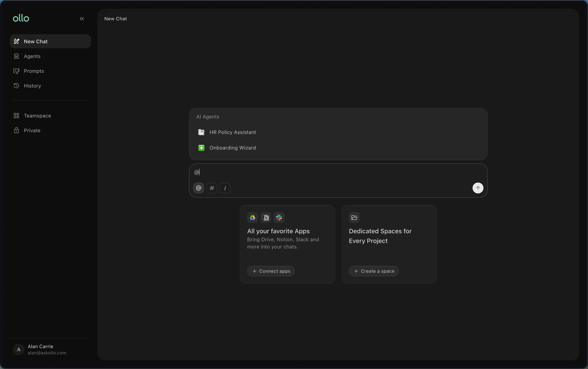The width and height of the screenshot is (588, 369).
Task: Click the New Chat page title
Action: pos(115,19)
